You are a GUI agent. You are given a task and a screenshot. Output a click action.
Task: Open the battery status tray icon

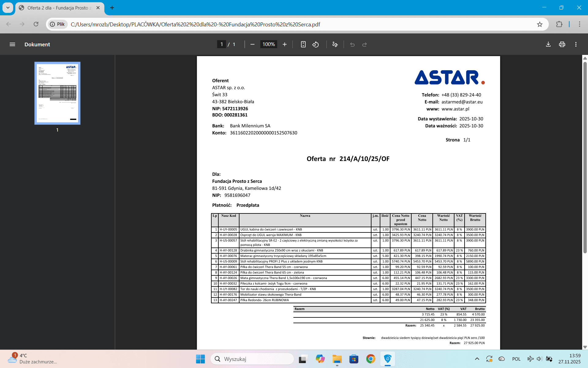point(549,359)
